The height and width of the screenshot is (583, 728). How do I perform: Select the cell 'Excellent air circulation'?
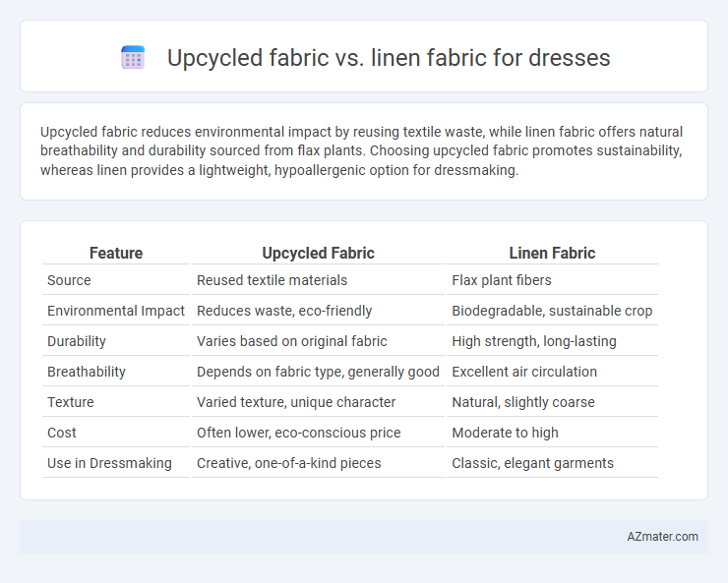click(524, 372)
